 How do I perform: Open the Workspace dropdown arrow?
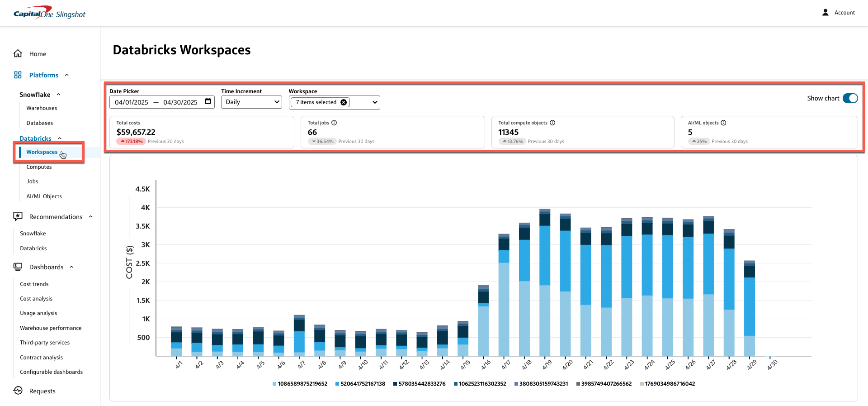coord(375,102)
